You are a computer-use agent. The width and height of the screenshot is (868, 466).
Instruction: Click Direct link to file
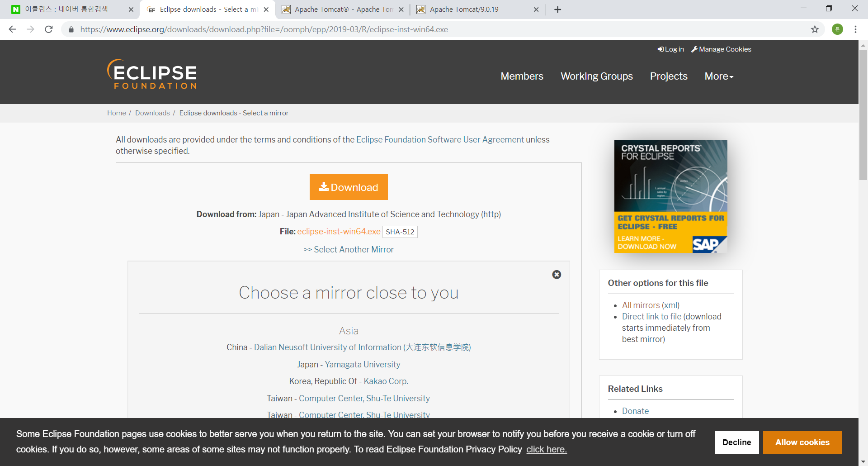(x=651, y=317)
